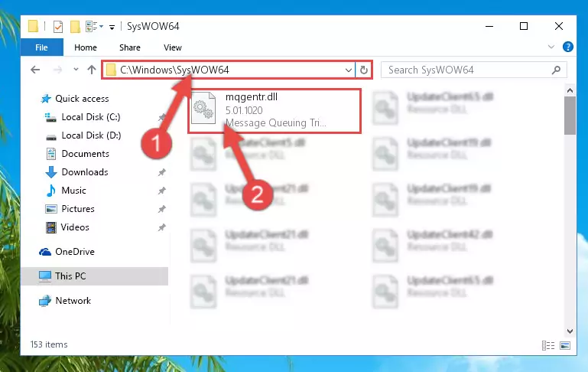This screenshot has width=588, height=372.
Task: Click the 153 items status text
Action: coord(49,344)
